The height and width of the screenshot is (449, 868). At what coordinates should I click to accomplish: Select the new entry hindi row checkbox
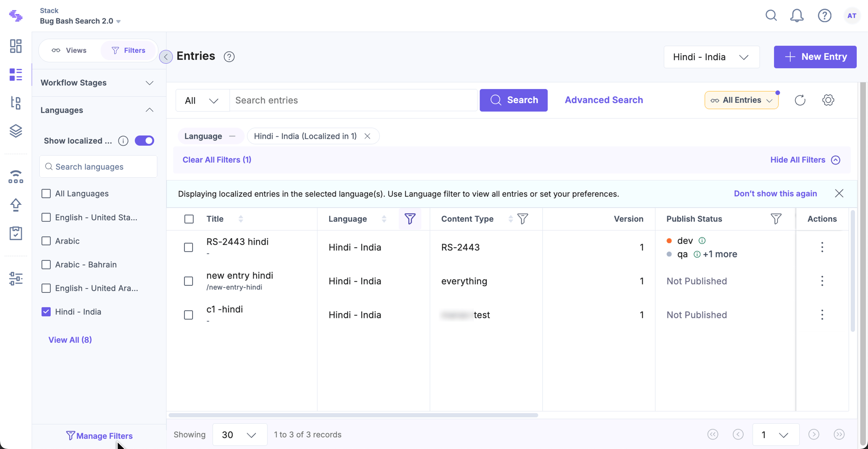pyautogui.click(x=189, y=281)
